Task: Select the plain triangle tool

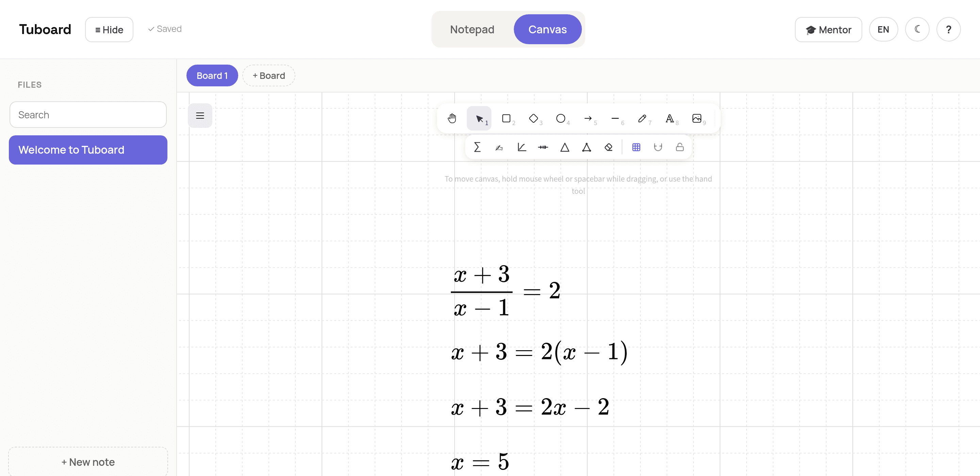Action: [565, 147]
